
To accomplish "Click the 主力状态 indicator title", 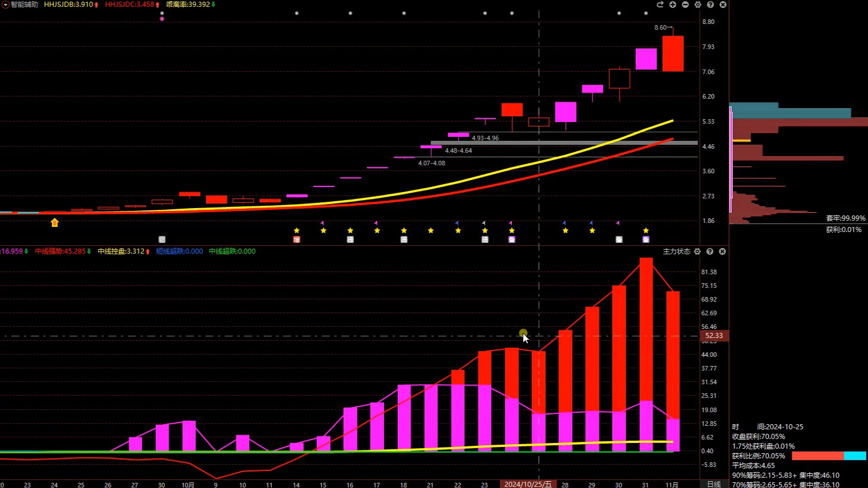I will (677, 251).
